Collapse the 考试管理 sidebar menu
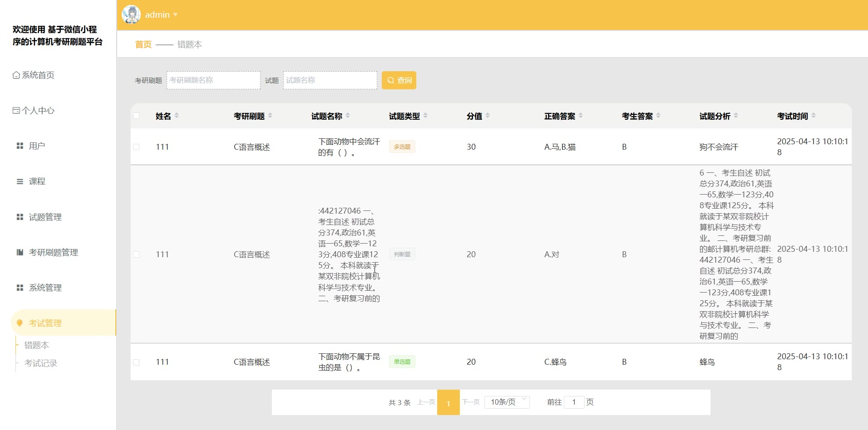Viewport: 868px width, 430px height. click(x=45, y=323)
